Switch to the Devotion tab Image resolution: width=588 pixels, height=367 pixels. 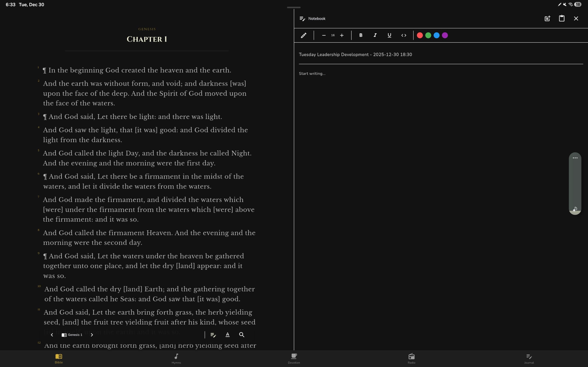coord(294,359)
